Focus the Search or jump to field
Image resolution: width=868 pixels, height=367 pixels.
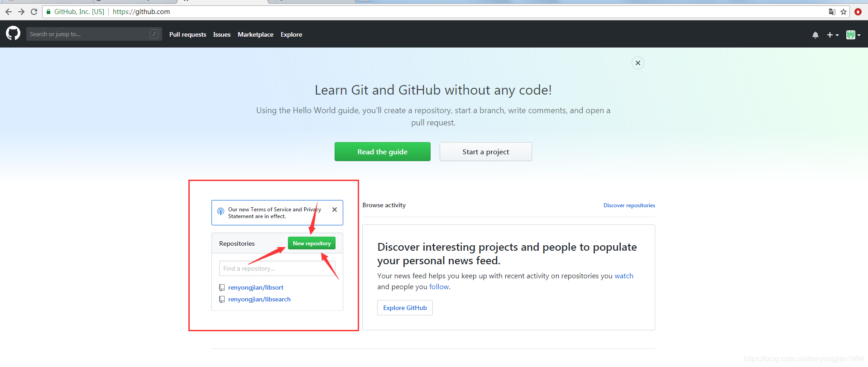(94, 34)
